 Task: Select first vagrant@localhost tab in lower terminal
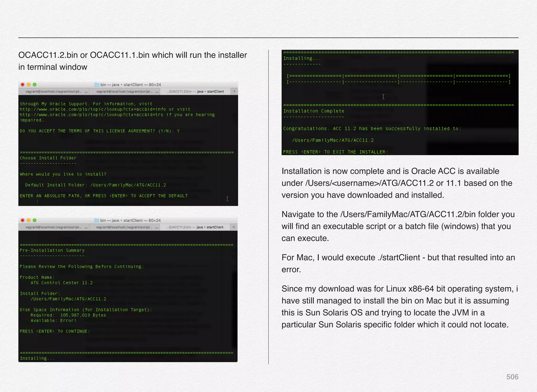[x=54, y=227]
